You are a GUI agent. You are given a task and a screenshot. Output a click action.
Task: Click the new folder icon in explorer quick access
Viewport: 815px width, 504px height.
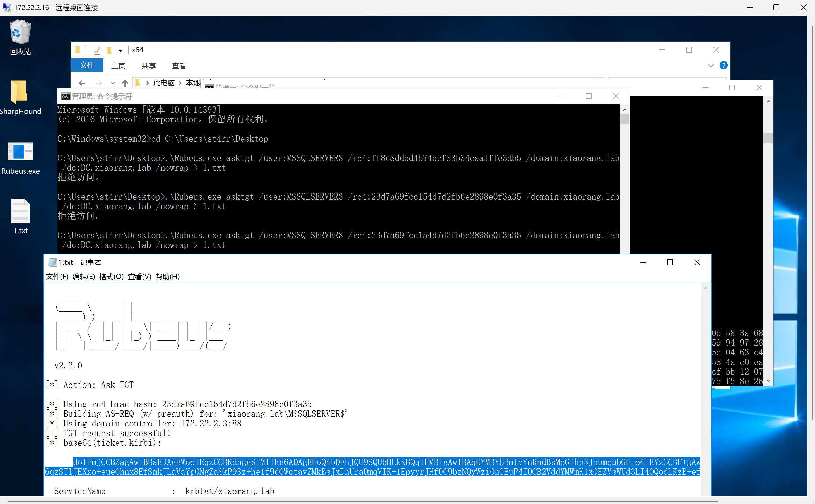pos(109,50)
